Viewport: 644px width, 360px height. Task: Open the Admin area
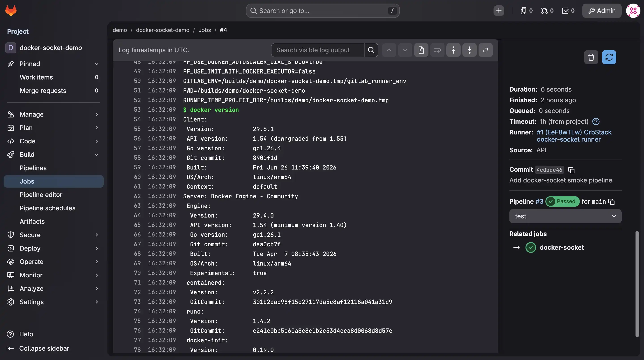click(602, 11)
